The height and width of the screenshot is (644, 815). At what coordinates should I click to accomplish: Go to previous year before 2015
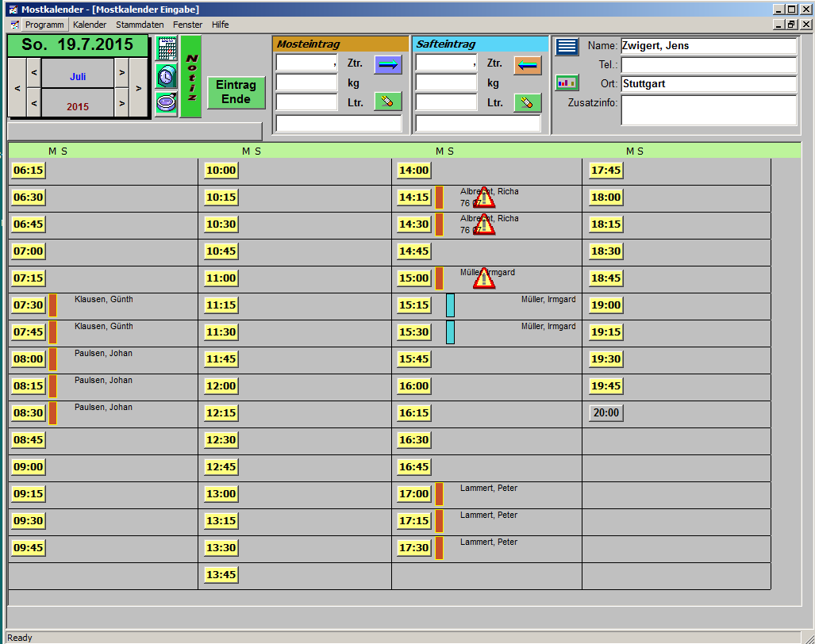33,103
